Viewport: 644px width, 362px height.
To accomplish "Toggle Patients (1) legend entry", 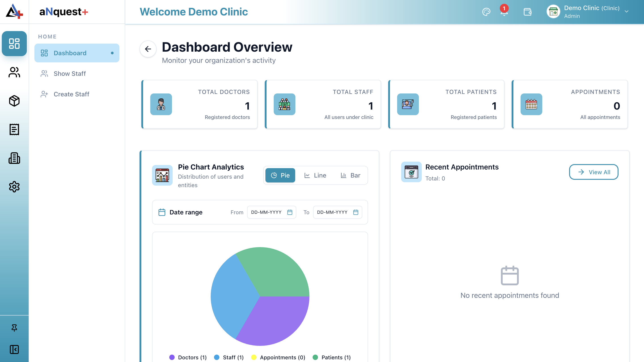I will point(331,357).
